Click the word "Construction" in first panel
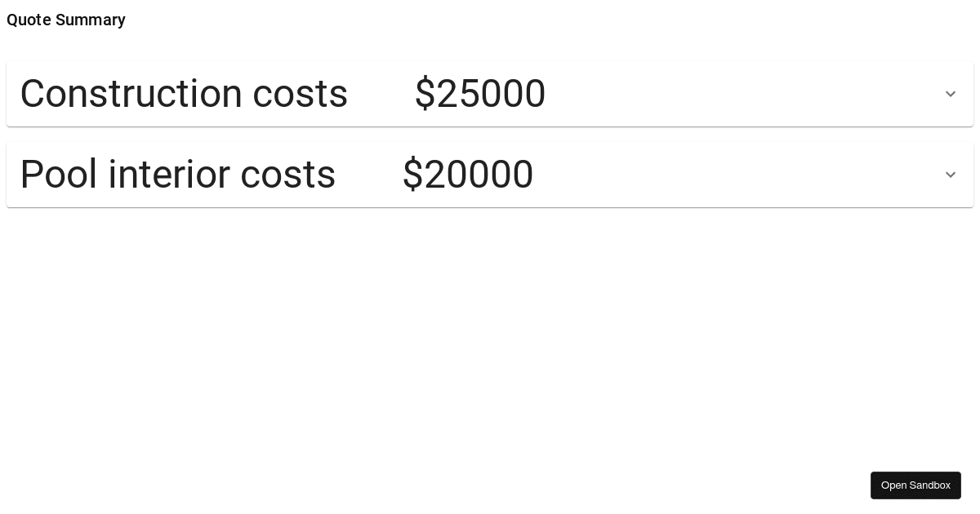Screen dimensions: 980x514 click(130, 95)
